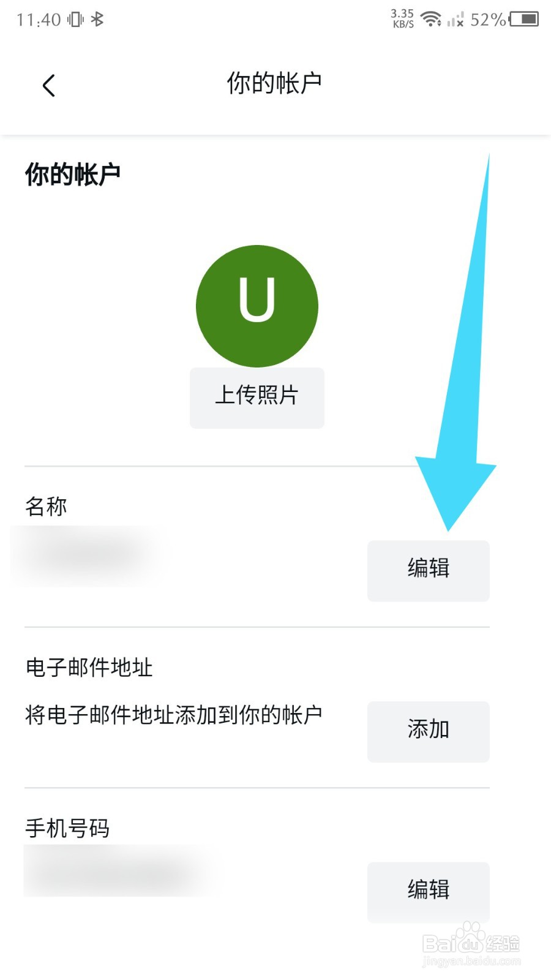Tap the cellular signal icon with x
The width and height of the screenshot is (551, 980).
click(x=455, y=20)
